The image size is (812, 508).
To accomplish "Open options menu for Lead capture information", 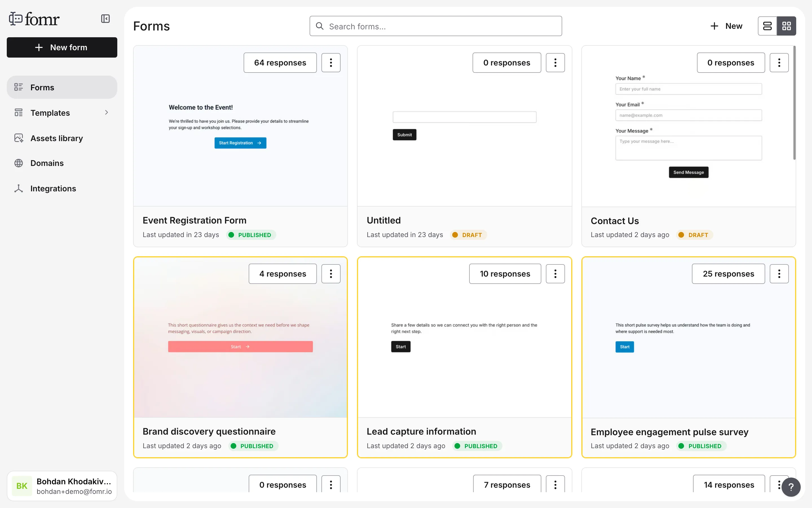I will pos(555,274).
